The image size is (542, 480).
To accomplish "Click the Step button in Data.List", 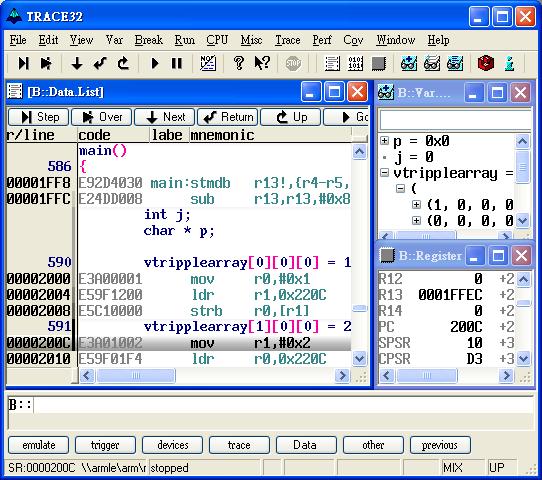I will coord(38,117).
